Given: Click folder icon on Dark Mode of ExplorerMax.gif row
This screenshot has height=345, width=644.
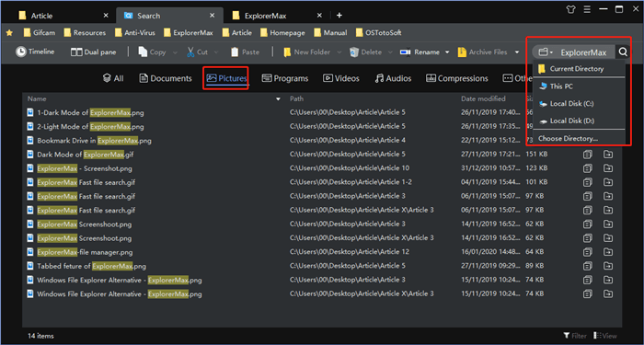Looking at the screenshot, I should click(x=608, y=155).
